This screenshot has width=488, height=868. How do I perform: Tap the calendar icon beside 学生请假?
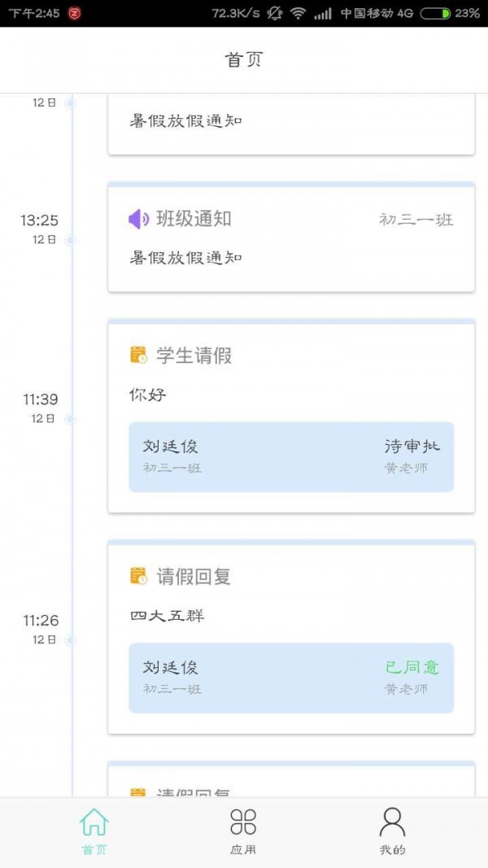tap(137, 355)
